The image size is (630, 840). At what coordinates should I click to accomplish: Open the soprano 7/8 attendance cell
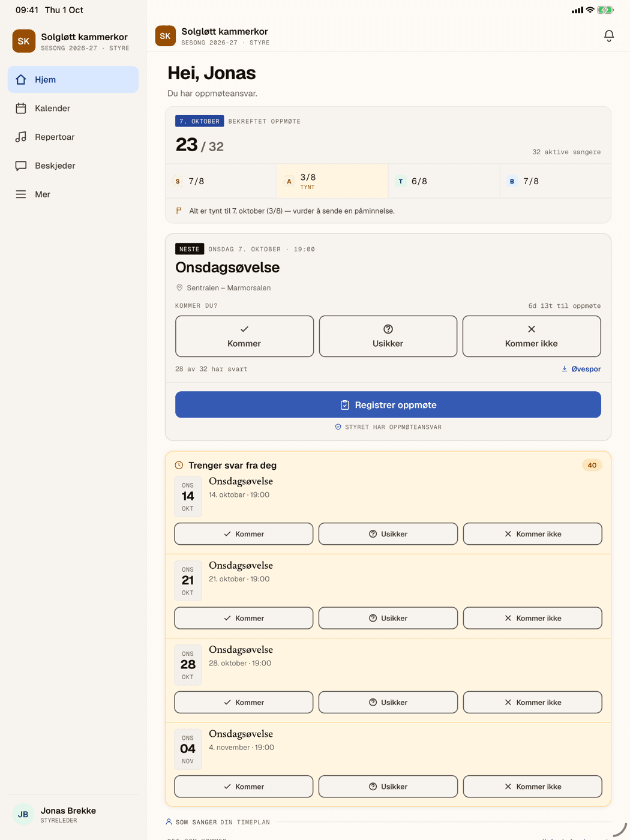[221, 181]
